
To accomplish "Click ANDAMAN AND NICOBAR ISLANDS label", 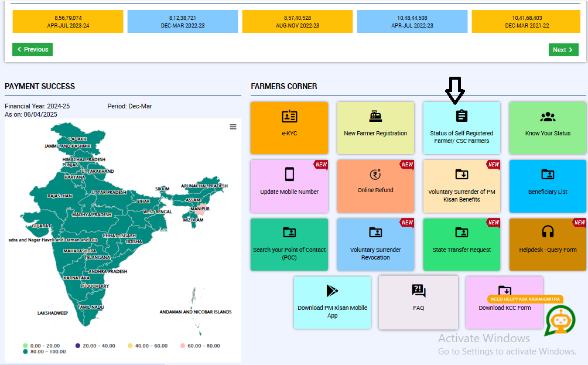I will click(196, 312).
